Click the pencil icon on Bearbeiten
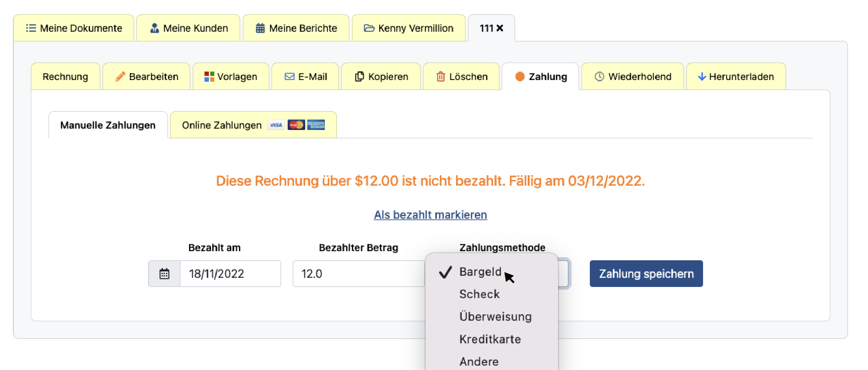868x370 pixels. click(x=120, y=77)
